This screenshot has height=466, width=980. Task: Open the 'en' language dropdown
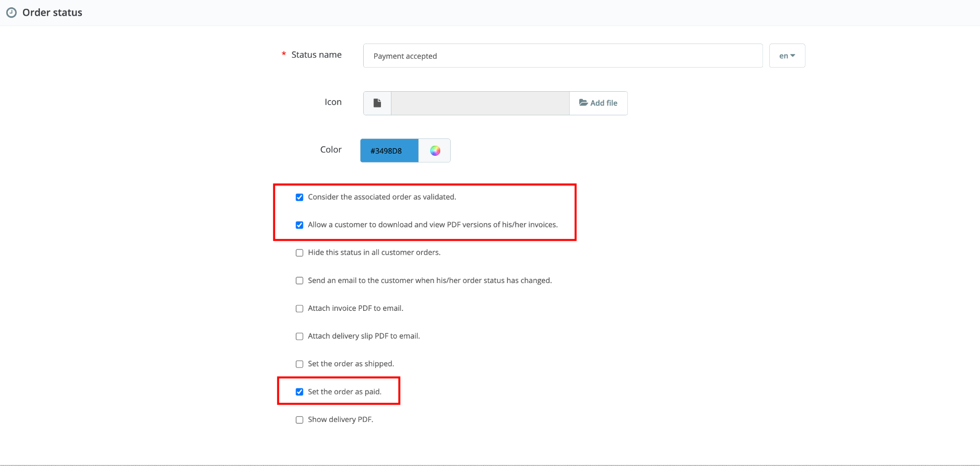coord(787,55)
